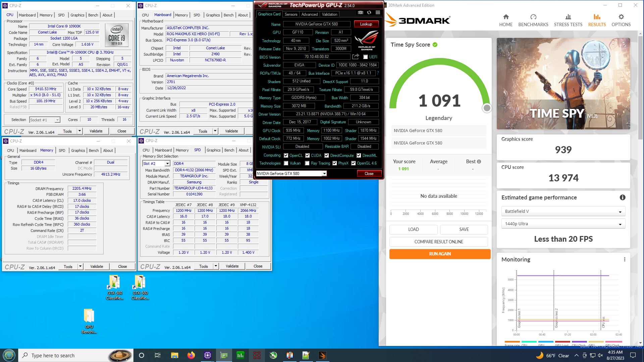644x362 pixels.
Task: Open the first GTX-580 Classifie... desktop archive
Action: point(115,287)
